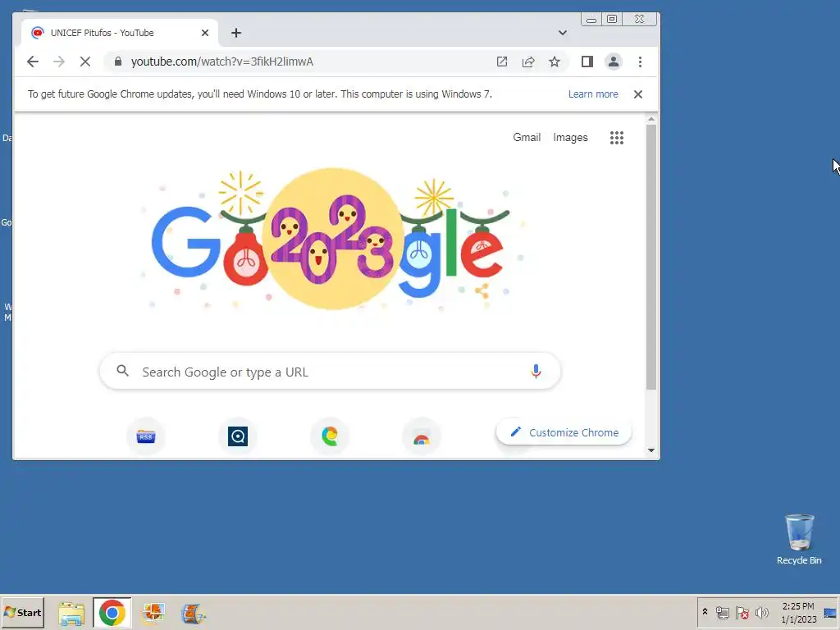This screenshot has width=840, height=630.
Task: Click the tray icon right of clock
Action: point(830,613)
